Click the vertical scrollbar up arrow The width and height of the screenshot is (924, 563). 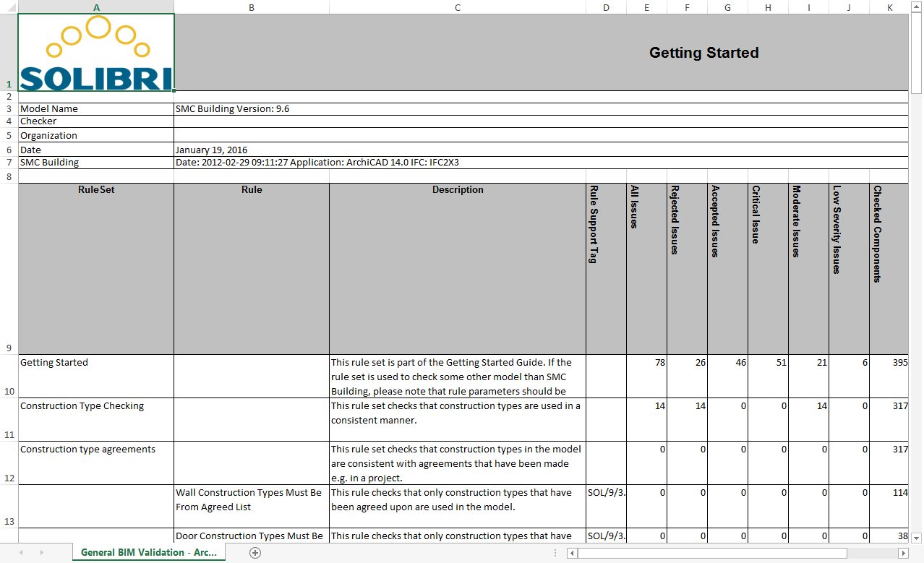[x=916, y=7]
